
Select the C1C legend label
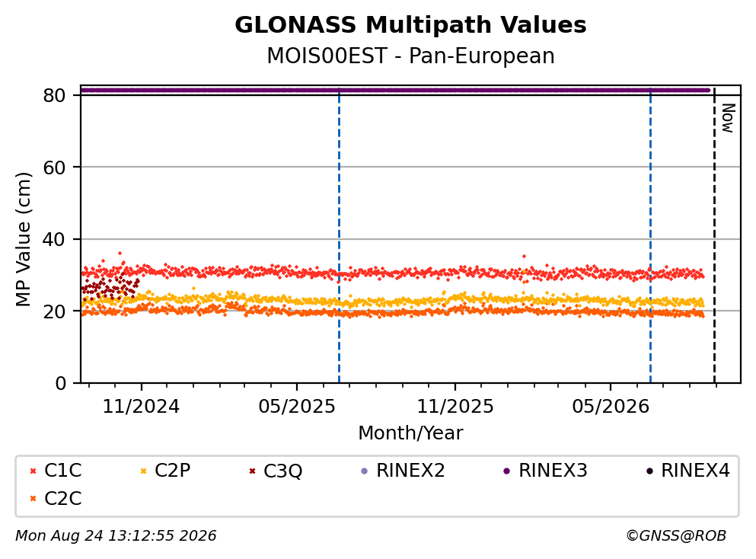62,470
